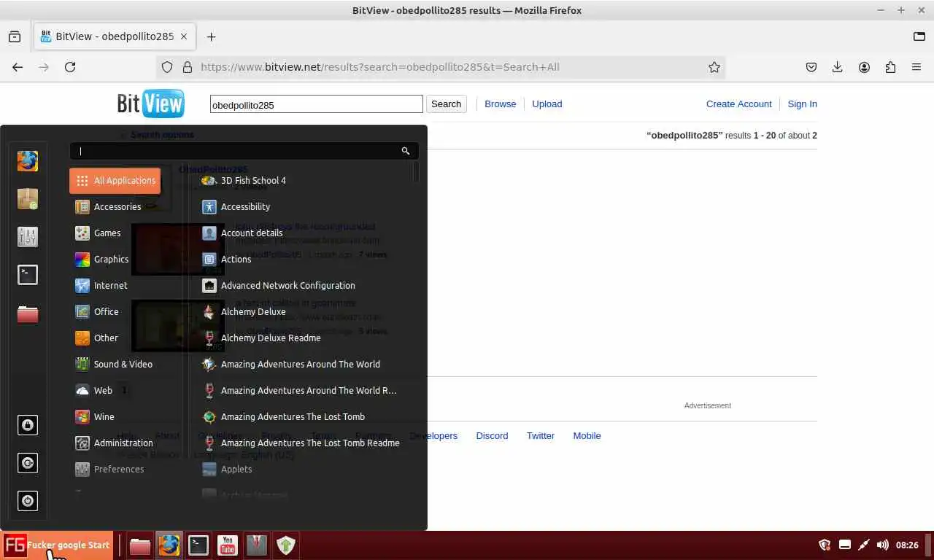
Task: Open the Files folder in menu favorites
Action: [x=28, y=314]
